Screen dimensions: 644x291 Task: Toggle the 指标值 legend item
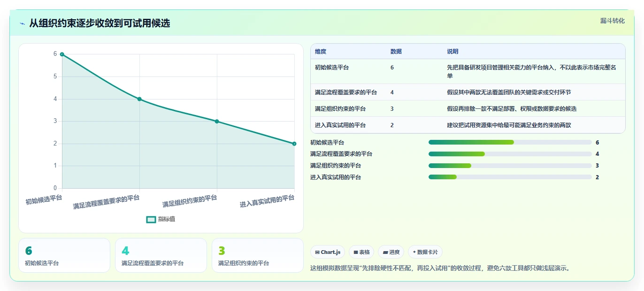click(x=161, y=219)
